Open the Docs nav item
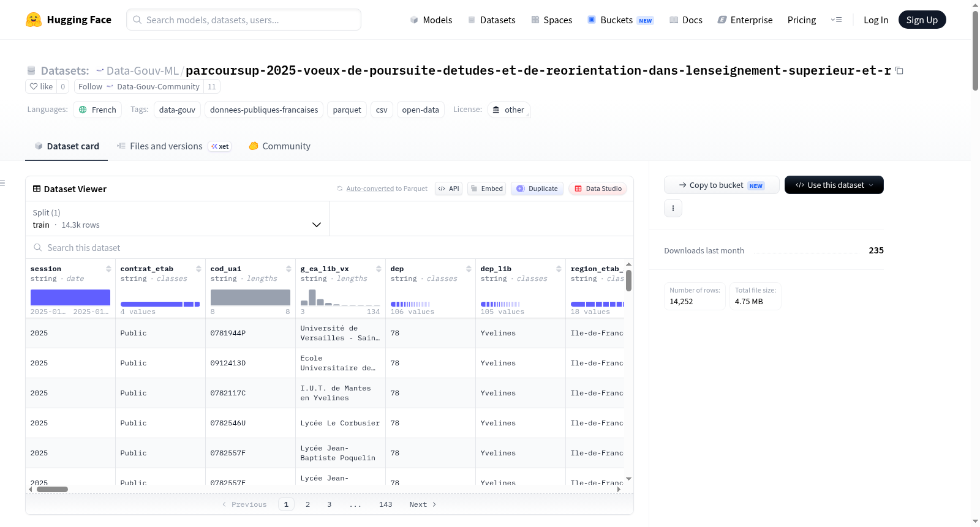Screen dimensions: 980x527 coord(686,20)
